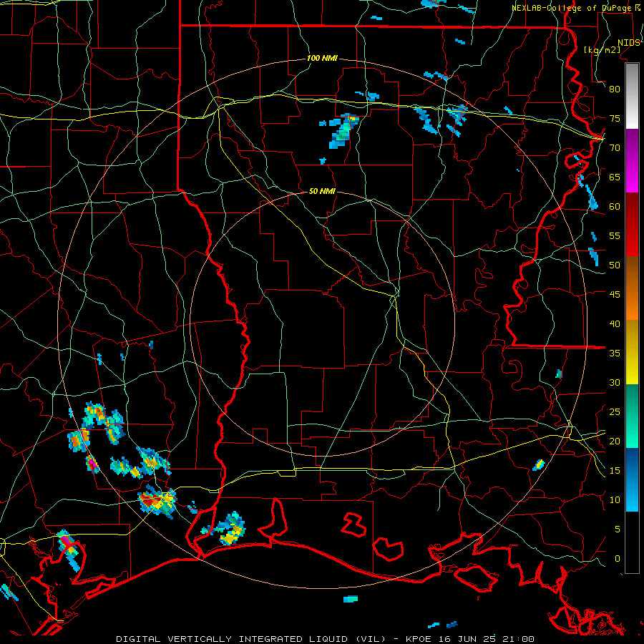Click the dark red segment of the color bar

tap(633, 224)
